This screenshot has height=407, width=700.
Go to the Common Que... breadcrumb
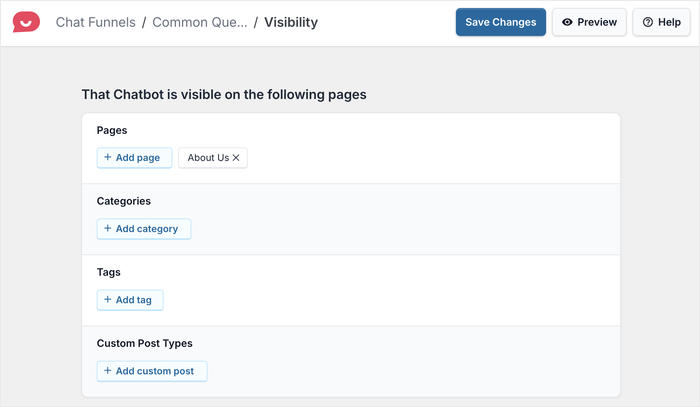(200, 22)
